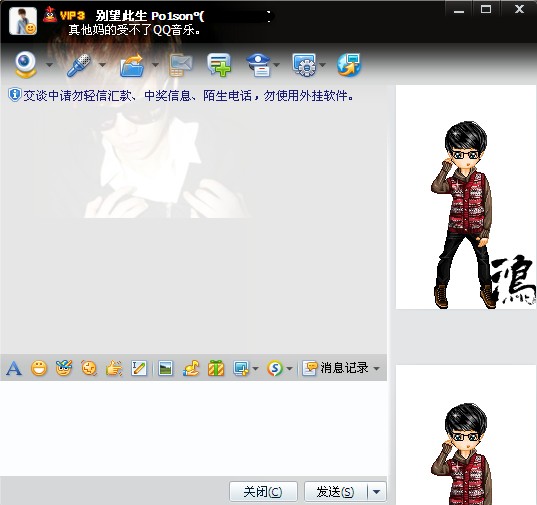Viewport: 537px width, 505px height.
Task: Expand file transfer options arrow
Action: [155, 64]
